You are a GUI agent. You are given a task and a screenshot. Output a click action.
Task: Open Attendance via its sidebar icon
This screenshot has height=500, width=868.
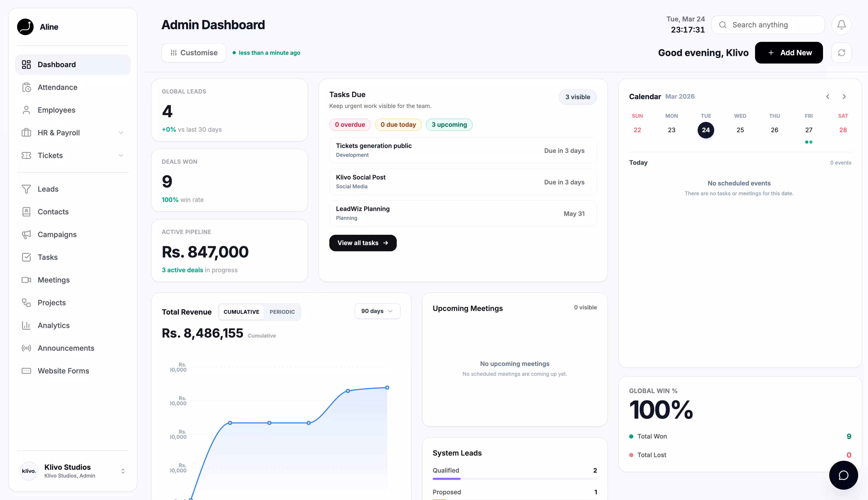pos(26,87)
